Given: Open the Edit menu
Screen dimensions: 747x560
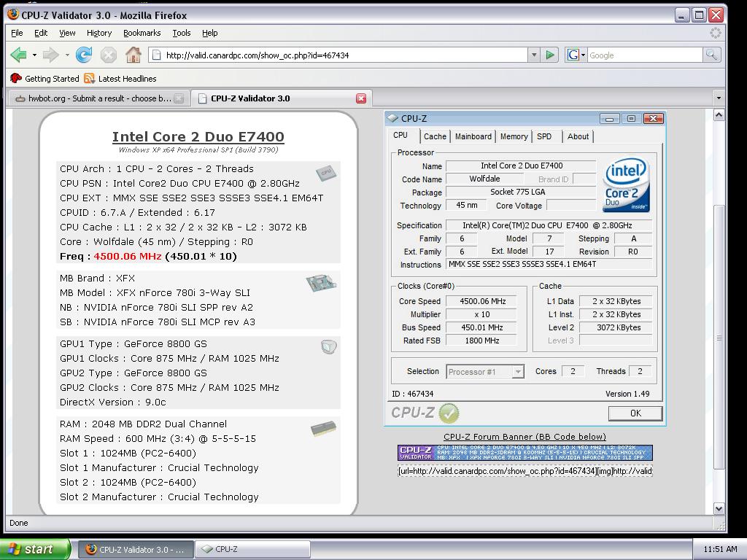Looking at the screenshot, I should click(x=41, y=33).
